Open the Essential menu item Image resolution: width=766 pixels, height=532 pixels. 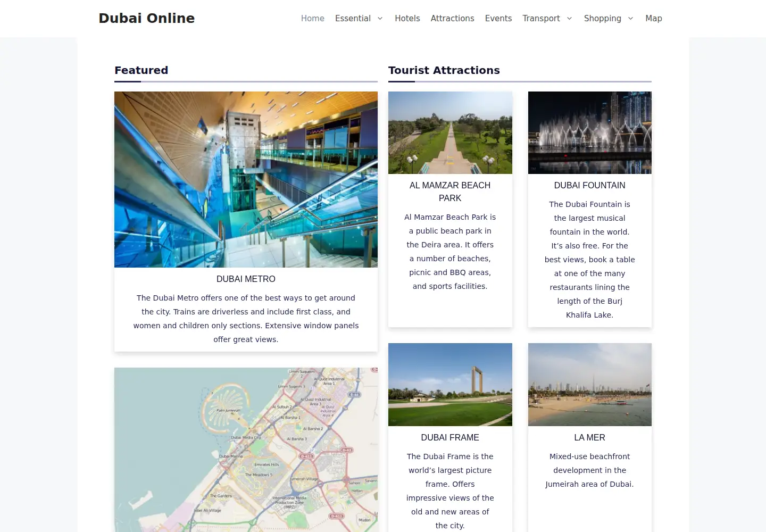coord(353,18)
